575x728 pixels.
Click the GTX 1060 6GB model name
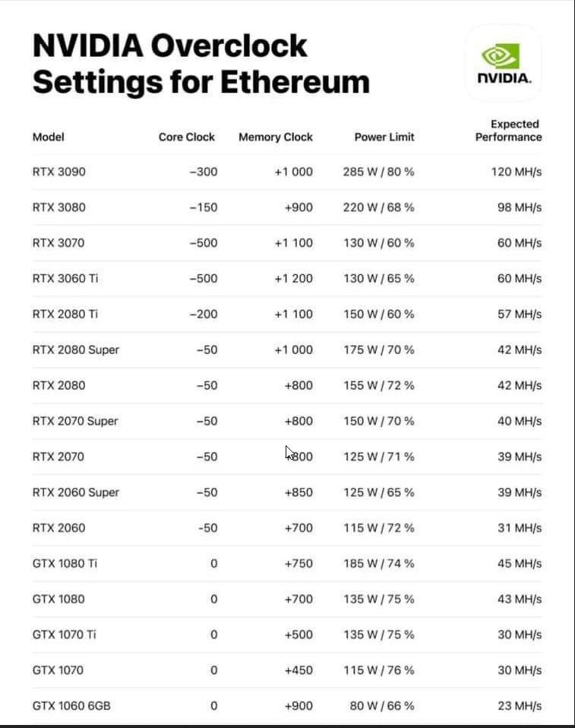[x=71, y=706]
